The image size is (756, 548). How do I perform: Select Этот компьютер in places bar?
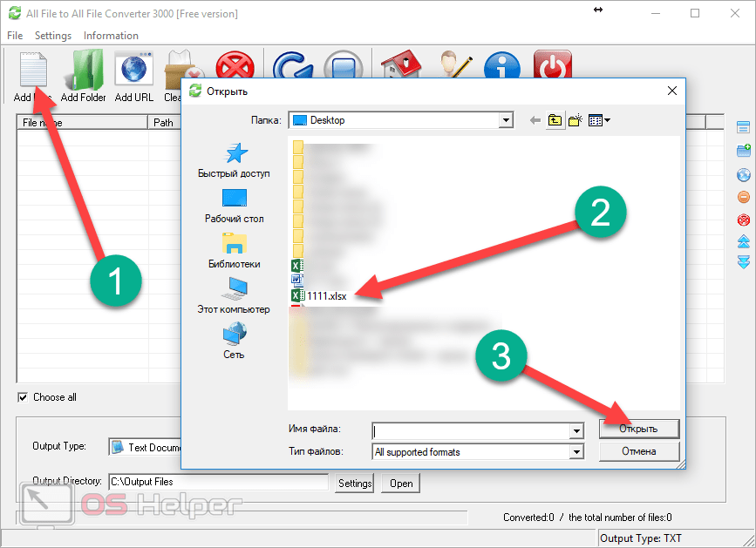pyautogui.click(x=234, y=295)
